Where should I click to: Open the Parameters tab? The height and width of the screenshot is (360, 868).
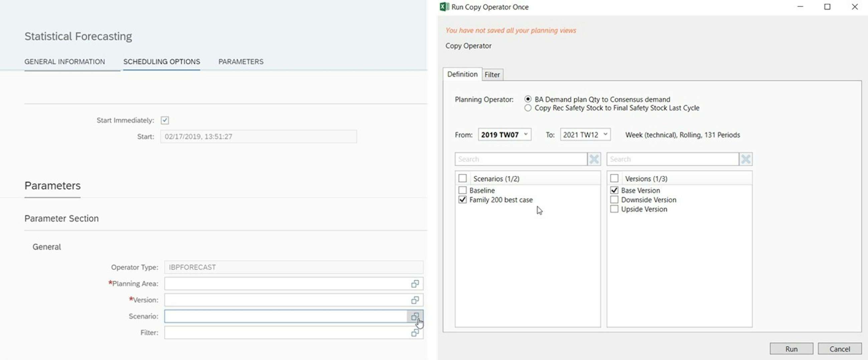[241, 61]
